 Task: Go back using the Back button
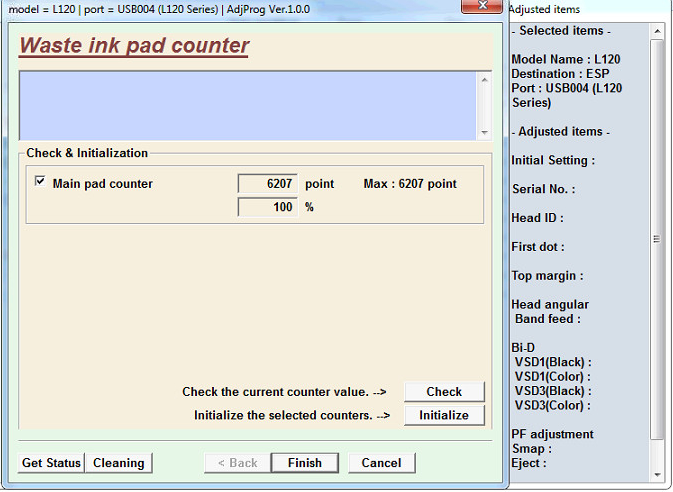click(237, 463)
